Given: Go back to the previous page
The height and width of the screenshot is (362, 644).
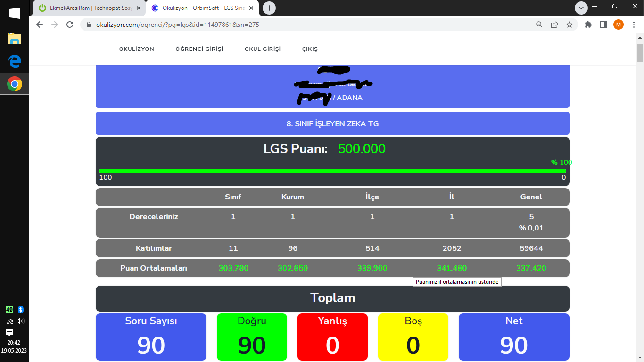Looking at the screenshot, I should [x=40, y=25].
